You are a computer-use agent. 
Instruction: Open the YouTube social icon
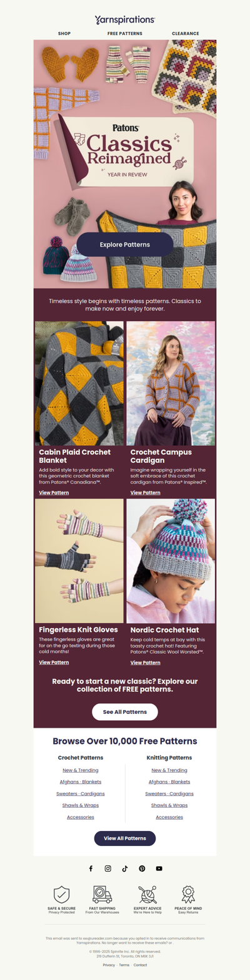159,869
